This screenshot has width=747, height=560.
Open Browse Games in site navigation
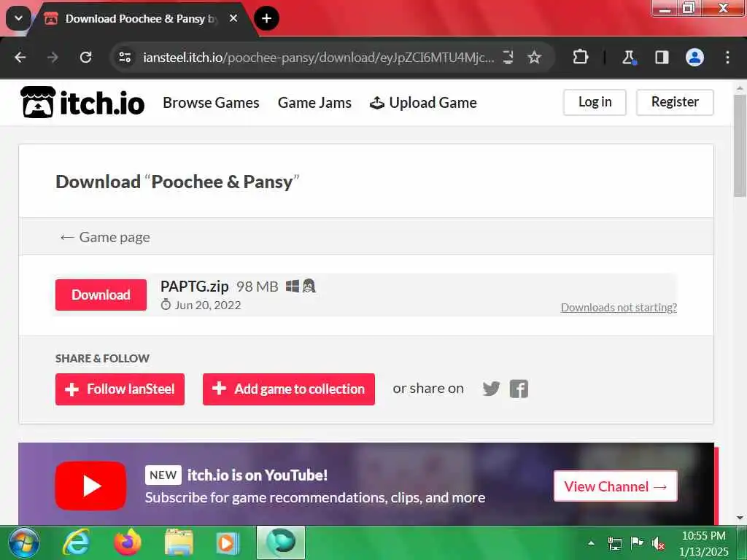click(x=211, y=102)
